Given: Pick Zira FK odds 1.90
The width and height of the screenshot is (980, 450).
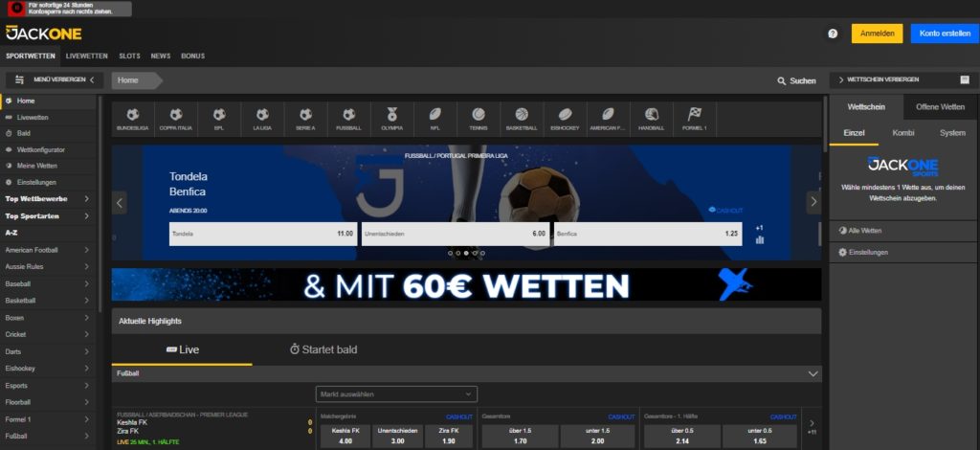Looking at the screenshot, I should 449,437.
